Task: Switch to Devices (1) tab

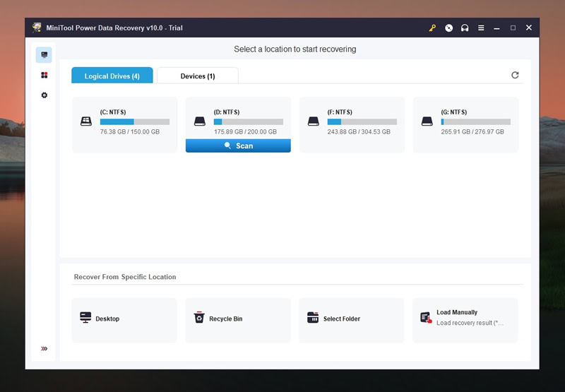Action: (x=198, y=76)
